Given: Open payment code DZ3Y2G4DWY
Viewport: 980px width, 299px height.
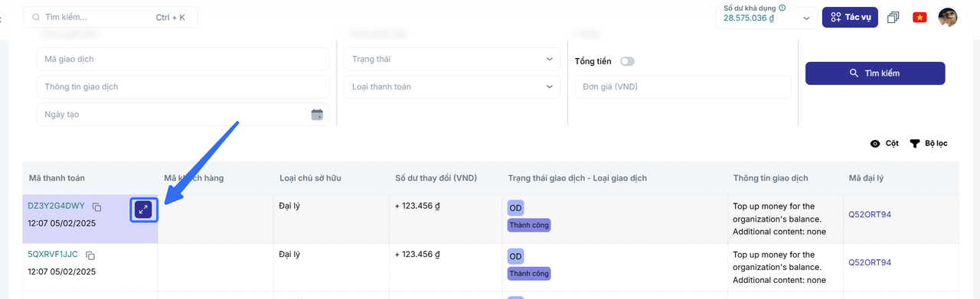Looking at the screenshot, I should (56, 206).
